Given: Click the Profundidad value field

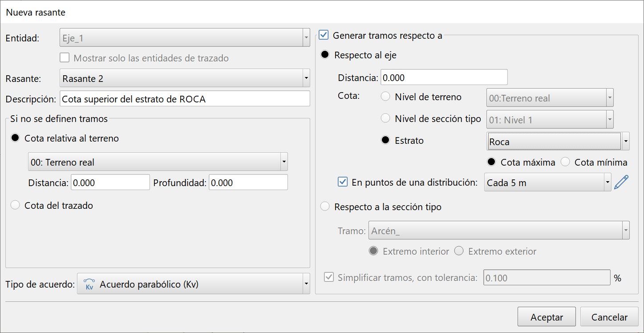Looking at the screenshot, I should [248, 182].
